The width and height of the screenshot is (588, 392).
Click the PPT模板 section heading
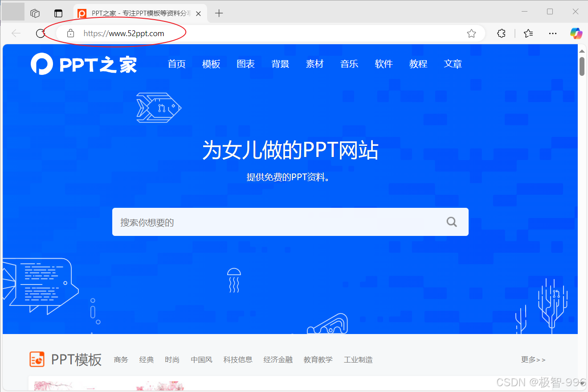click(x=76, y=359)
